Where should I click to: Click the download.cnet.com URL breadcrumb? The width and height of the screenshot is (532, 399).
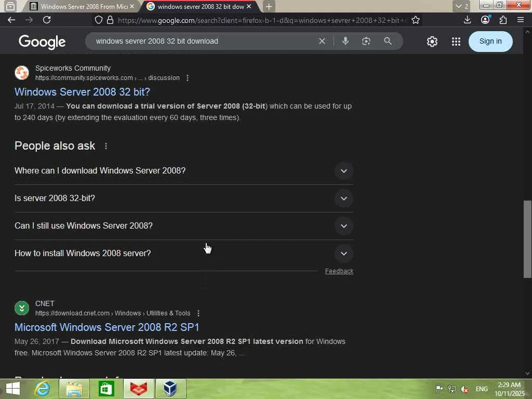coord(113,313)
